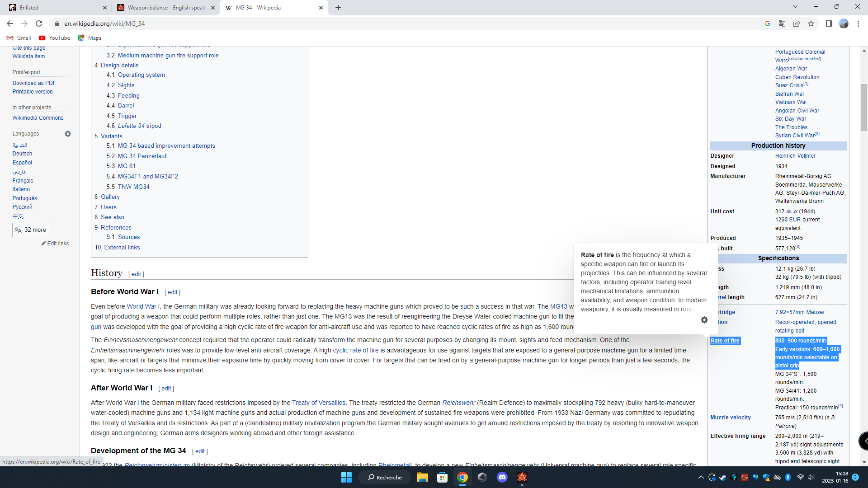Reload the Wikipedia page

click(39, 23)
